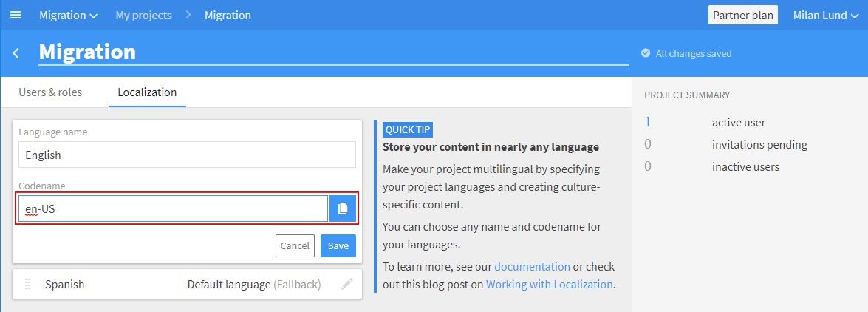
Task: Click the Partner plan button
Action: (743, 15)
